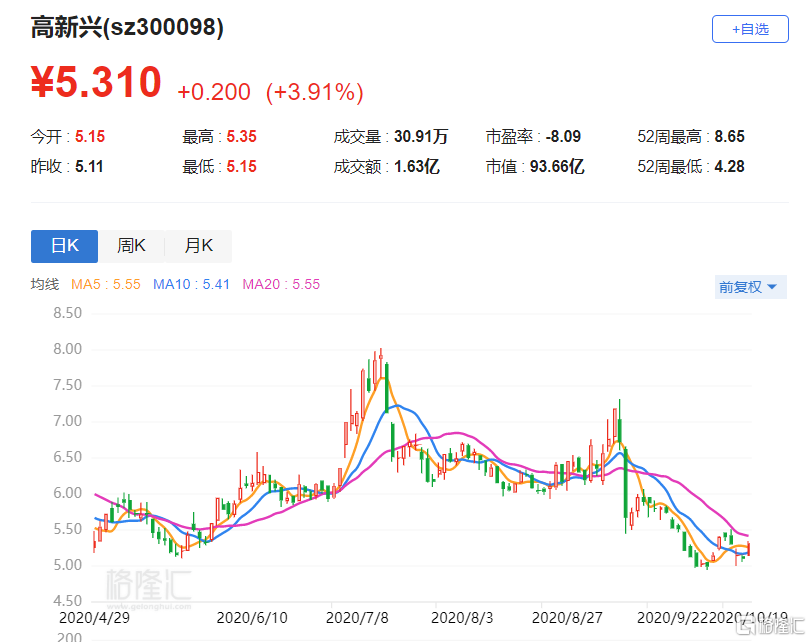Screen dimensions: 811x642
Task: Click the 昨收 value 5.11
Action: 89,167
